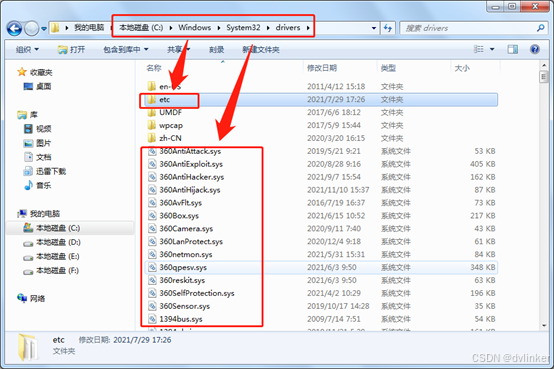Click System32 in the address breadcrumb
This screenshot has width=554, height=369.
click(243, 28)
